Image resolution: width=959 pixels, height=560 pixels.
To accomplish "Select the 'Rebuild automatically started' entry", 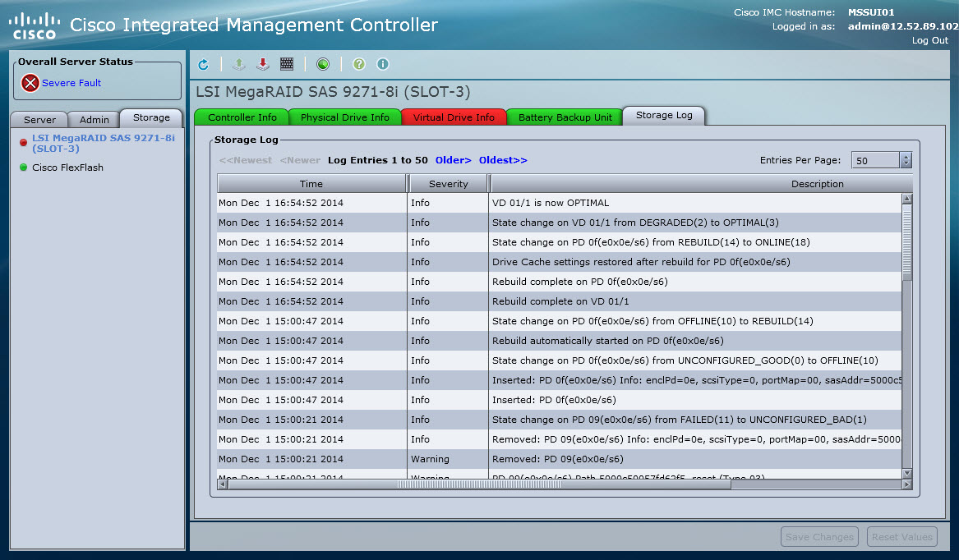I will (560, 341).
